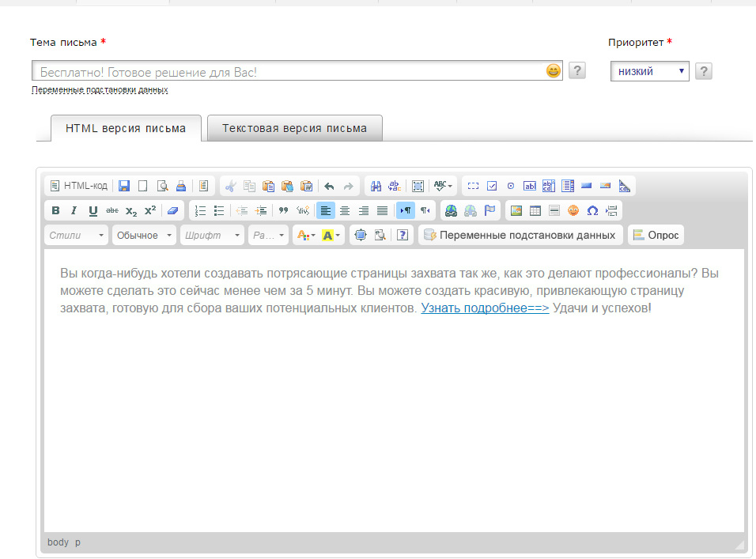The image size is (756, 559).
Task: Insert an anchor with the flag icon
Action: pyautogui.click(x=490, y=210)
